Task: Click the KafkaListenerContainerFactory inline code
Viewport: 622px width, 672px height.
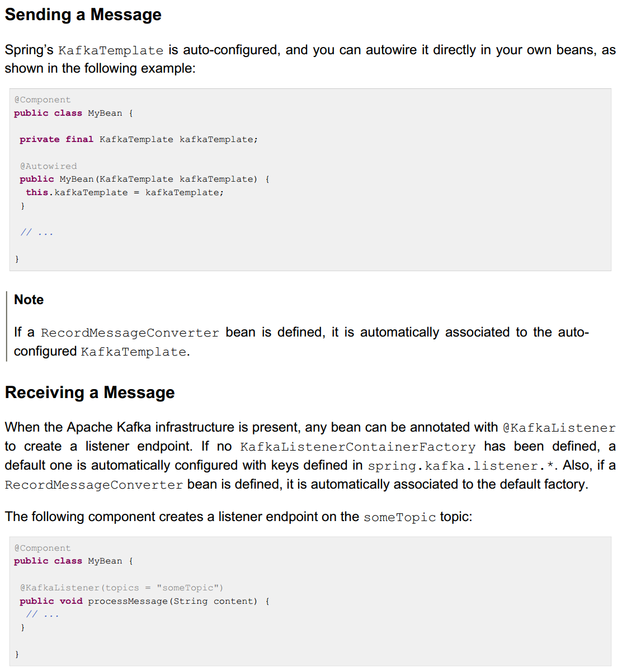Action: [x=357, y=447]
